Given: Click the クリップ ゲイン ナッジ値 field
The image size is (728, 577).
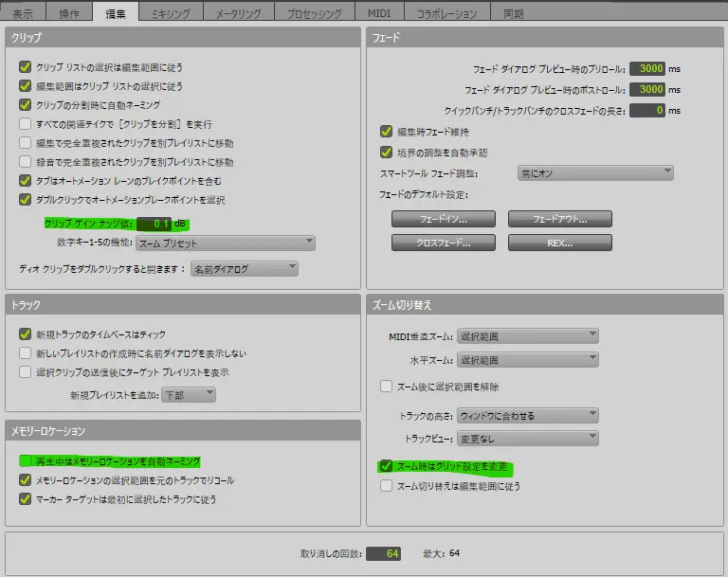Looking at the screenshot, I should click(154, 224).
